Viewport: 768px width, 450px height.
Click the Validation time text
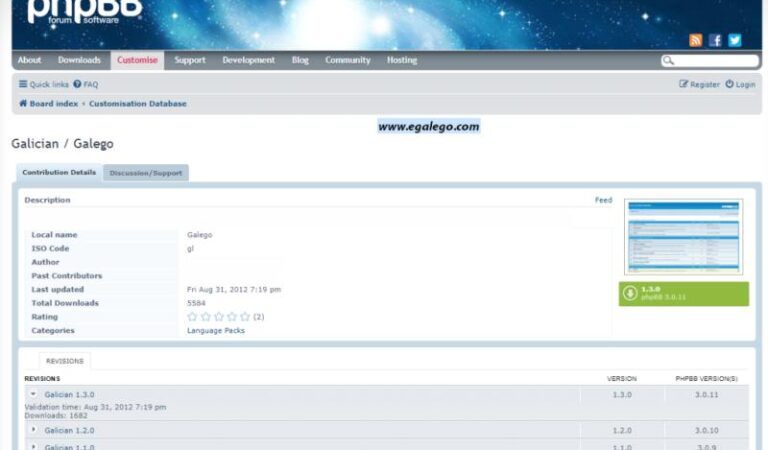pos(96,407)
